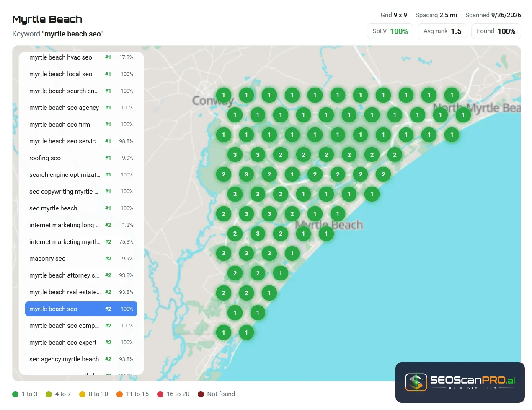Open the 'myrtle beach search en...' keyword
Screen dimensions: 532x410
click(x=81, y=91)
